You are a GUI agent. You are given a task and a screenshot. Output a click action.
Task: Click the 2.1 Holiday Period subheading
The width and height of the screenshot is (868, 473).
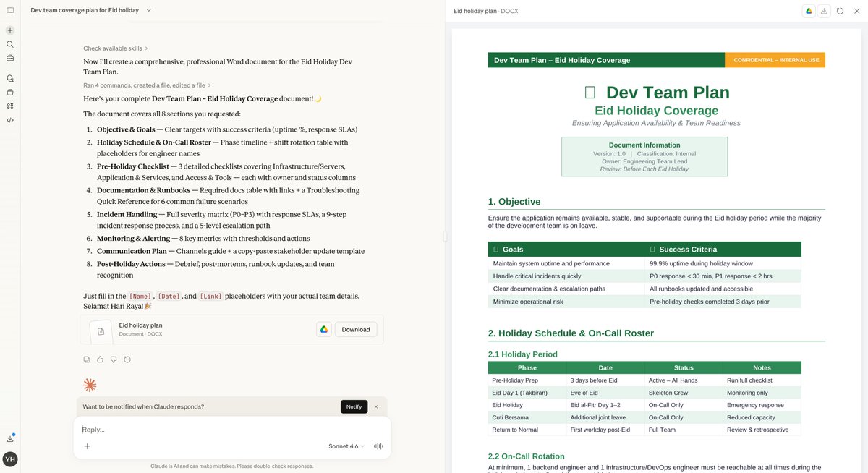[x=523, y=354]
